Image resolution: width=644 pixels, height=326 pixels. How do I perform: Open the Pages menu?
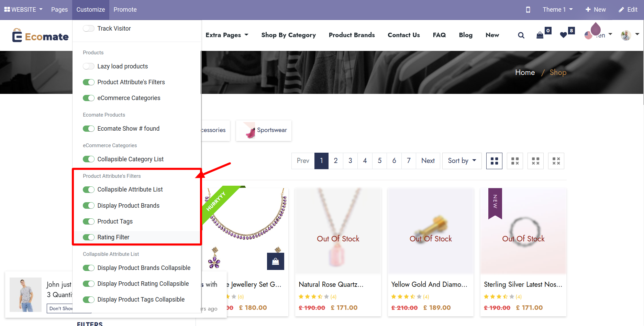tap(59, 10)
